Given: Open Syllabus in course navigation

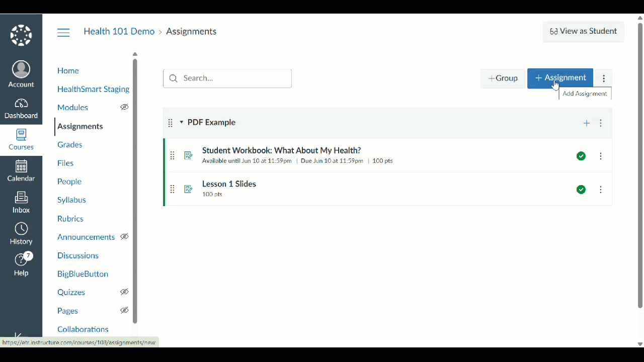Looking at the screenshot, I should (71, 200).
